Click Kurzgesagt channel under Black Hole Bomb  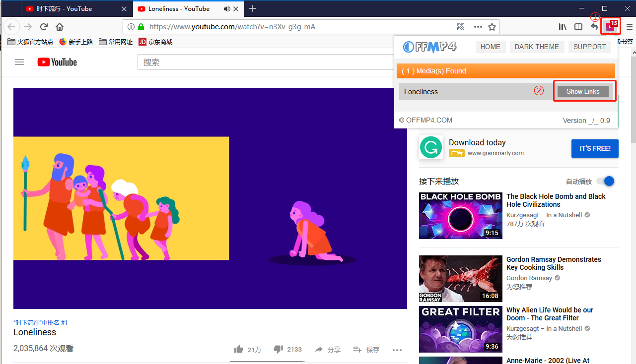(x=544, y=215)
